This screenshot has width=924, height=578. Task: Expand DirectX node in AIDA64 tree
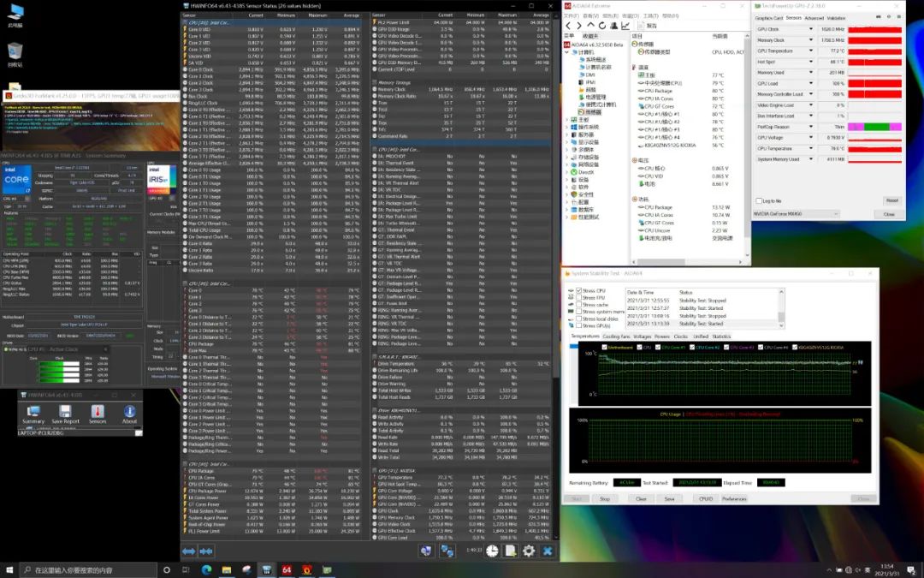pyautogui.click(x=567, y=172)
